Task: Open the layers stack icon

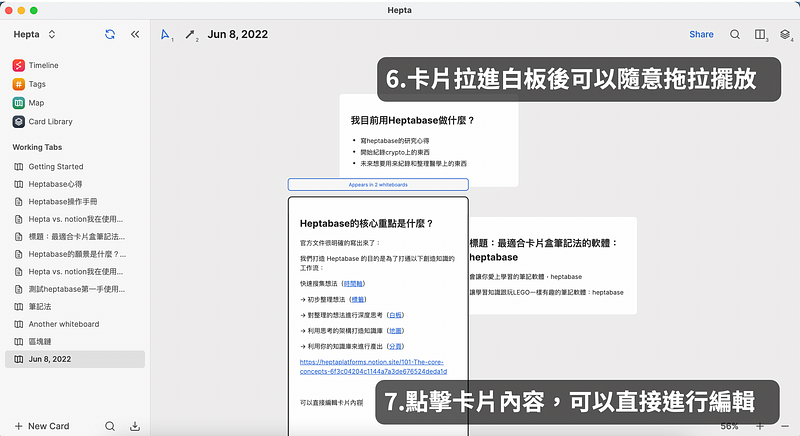Action: pyautogui.click(x=785, y=34)
